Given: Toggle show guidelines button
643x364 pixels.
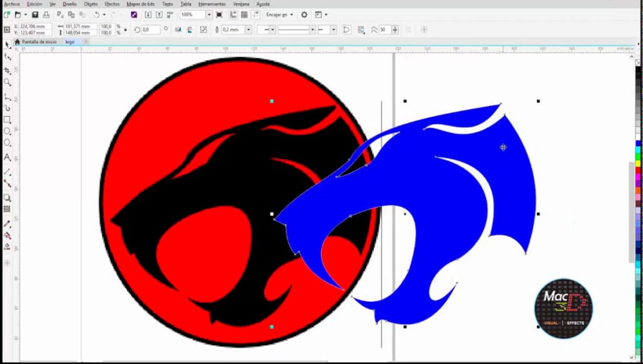Looking at the screenshot, I should point(256,15).
